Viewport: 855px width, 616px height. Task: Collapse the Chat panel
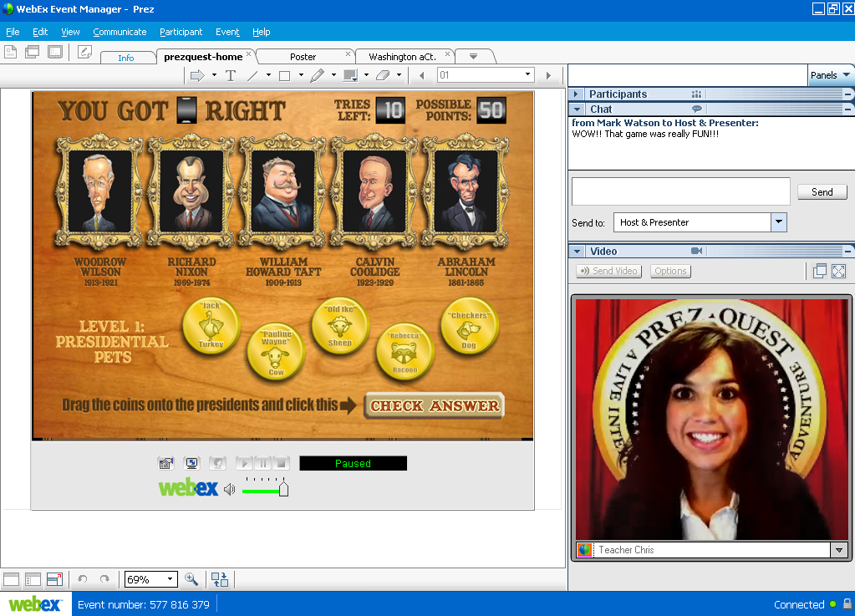point(577,109)
